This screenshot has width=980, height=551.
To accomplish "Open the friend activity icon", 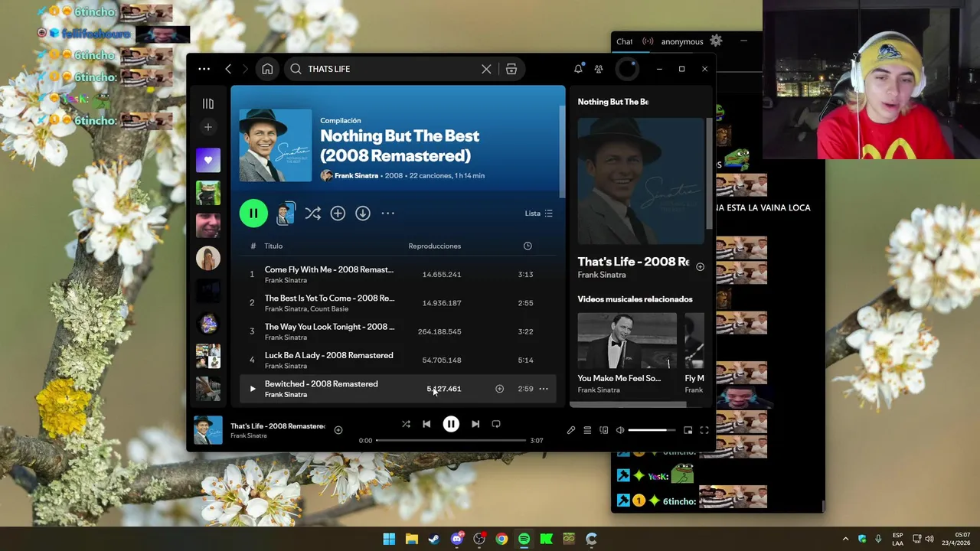I will pos(599,69).
